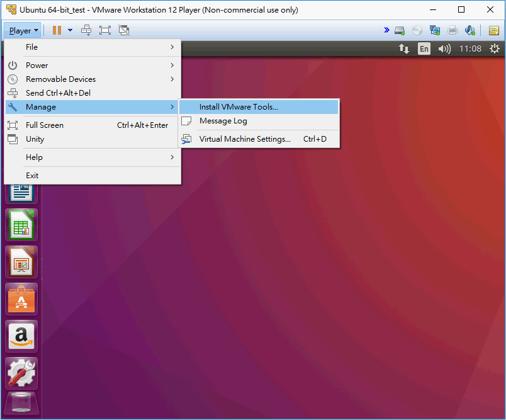Expand the Power submenu arrow

[172, 65]
